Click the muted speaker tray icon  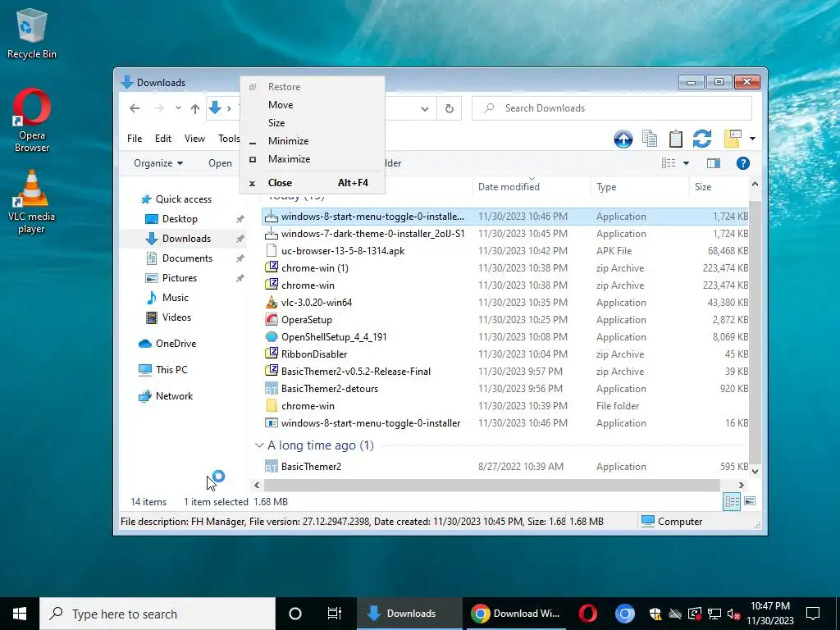pos(733,614)
